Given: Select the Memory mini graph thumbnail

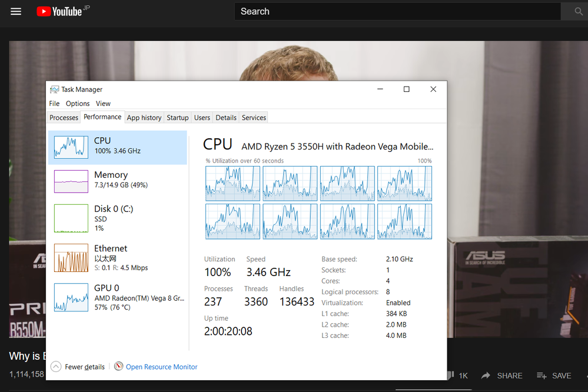Looking at the screenshot, I should click(71, 181).
